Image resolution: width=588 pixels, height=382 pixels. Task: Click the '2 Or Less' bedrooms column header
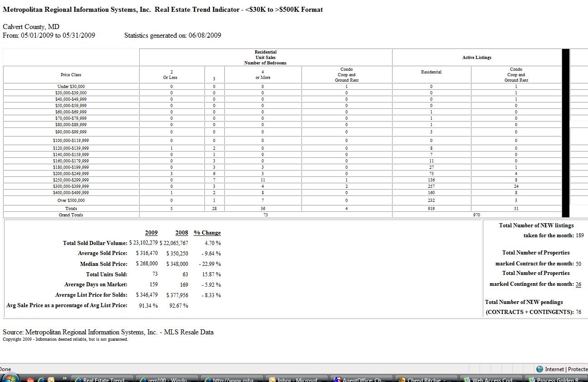tap(170, 75)
